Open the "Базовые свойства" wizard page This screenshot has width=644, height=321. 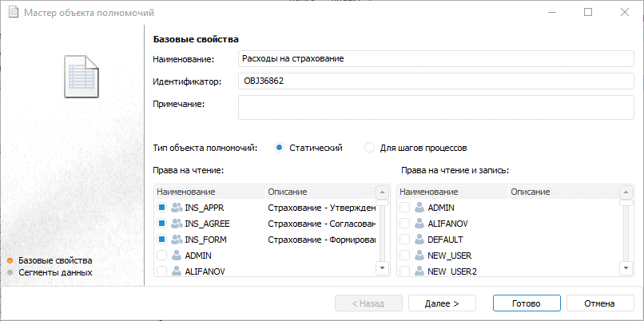point(55,260)
